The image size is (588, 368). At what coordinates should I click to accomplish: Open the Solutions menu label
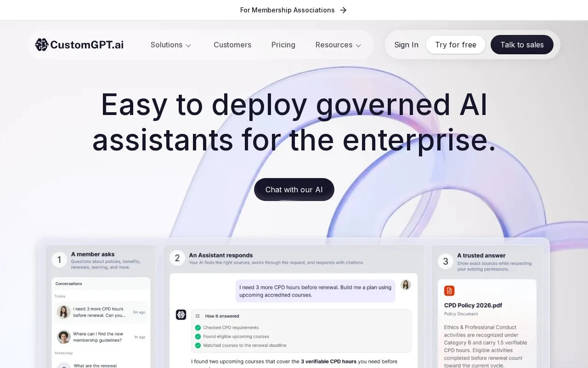[x=166, y=45]
